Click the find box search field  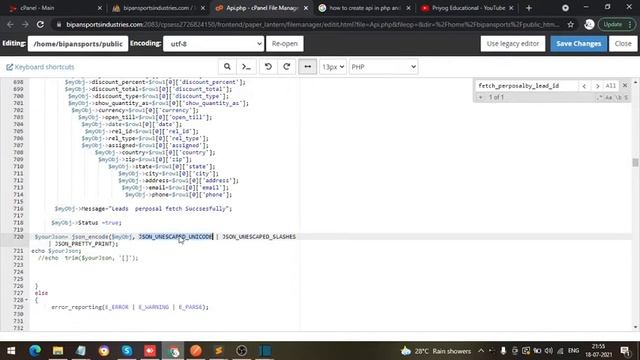pyautogui.click(x=527, y=86)
